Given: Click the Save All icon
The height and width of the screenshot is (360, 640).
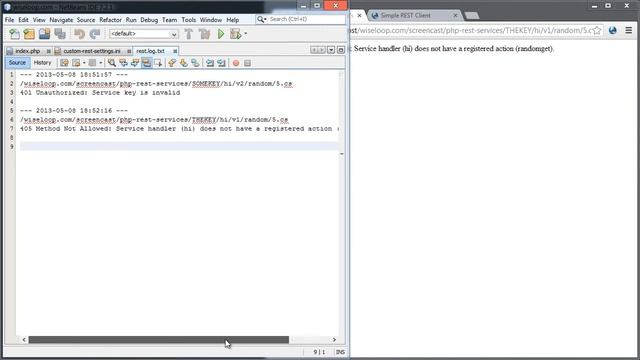Looking at the screenshot, I should tap(60, 34).
